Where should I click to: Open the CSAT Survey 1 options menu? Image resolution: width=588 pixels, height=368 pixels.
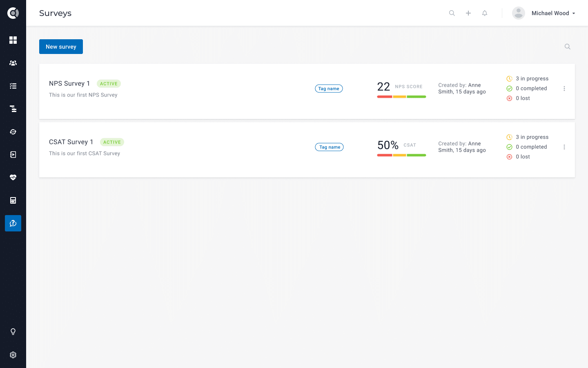564,147
